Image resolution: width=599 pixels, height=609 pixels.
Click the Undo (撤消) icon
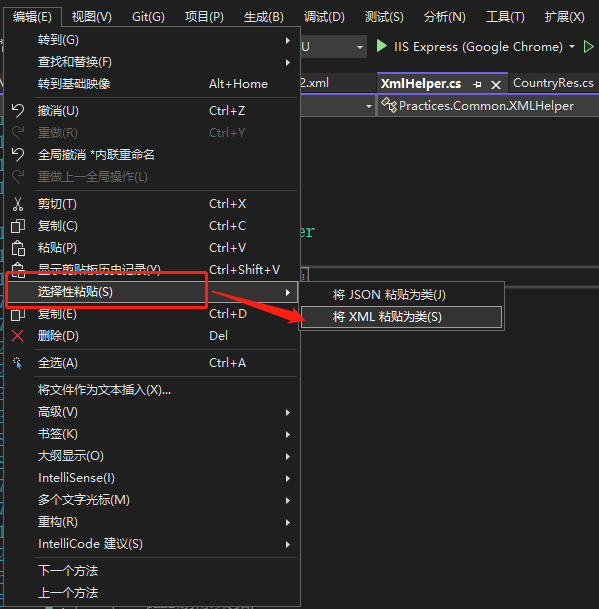pyautogui.click(x=18, y=111)
